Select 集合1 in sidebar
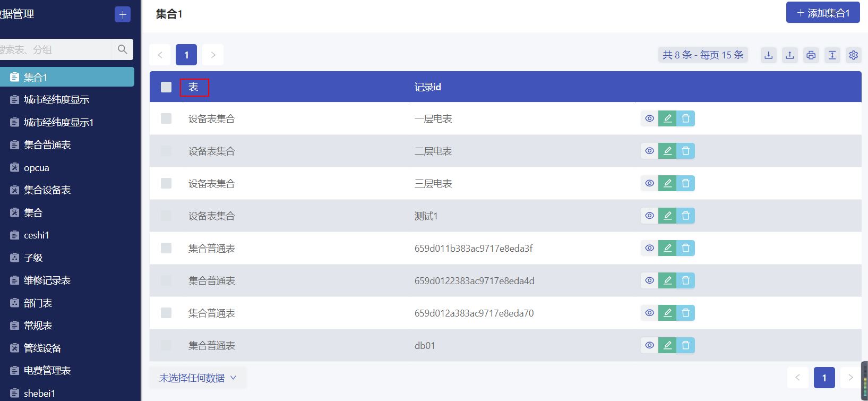The width and height of the screenshot is (868, 401). [x=67, y=77]
